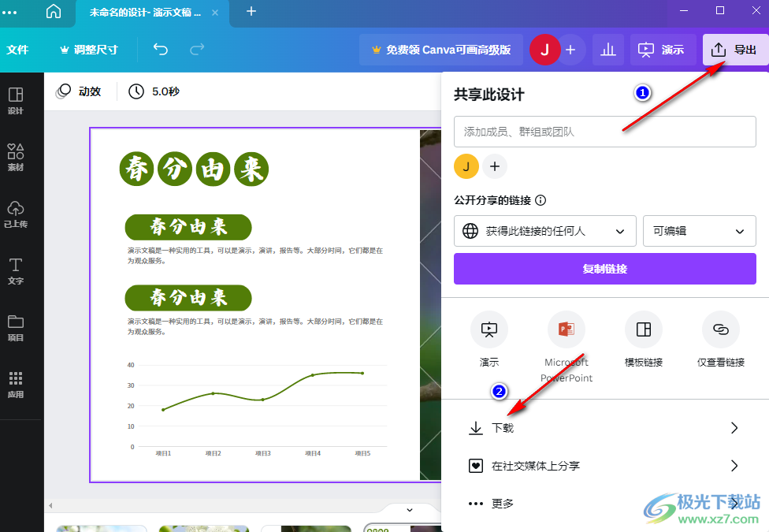
Task: Select the 模板链接 option
Action: 644,329
